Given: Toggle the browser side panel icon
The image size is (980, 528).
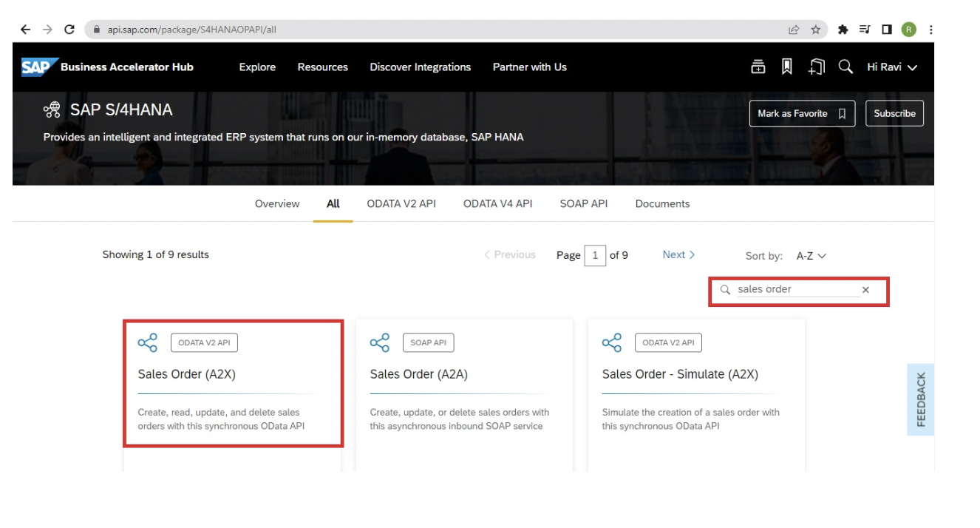Looking at the screenshot, I should click(886, 30).
